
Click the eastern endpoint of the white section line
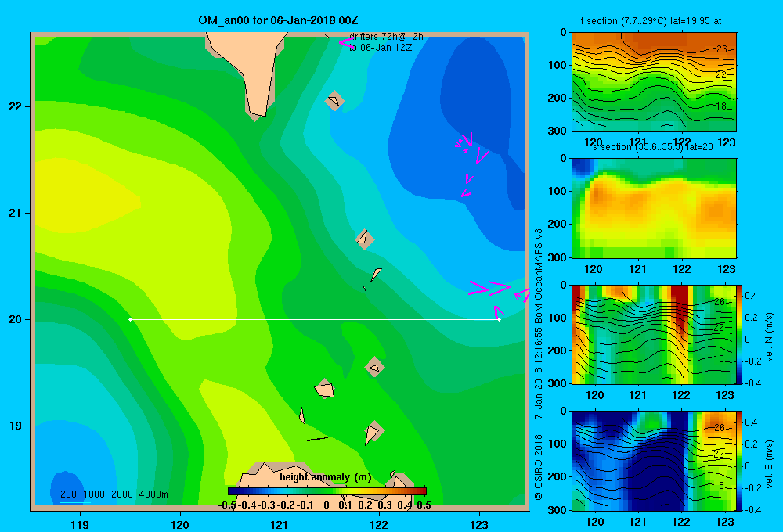[499, 319]
